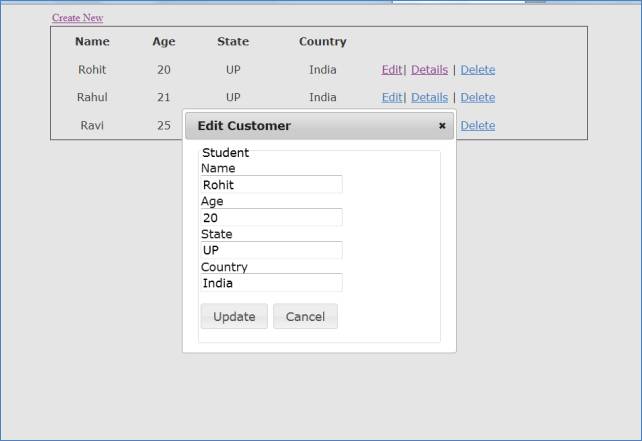Delete the Rahul record
The width and height of the screenshot is (642, 441).
pyautogui.click(x=477, y=98)
